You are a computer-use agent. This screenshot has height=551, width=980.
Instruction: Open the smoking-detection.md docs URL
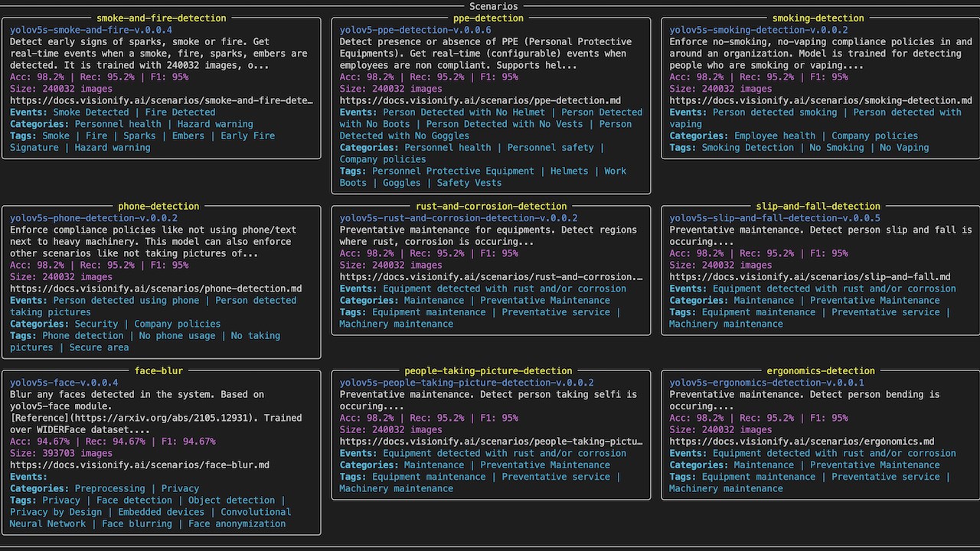coord(821,100)
